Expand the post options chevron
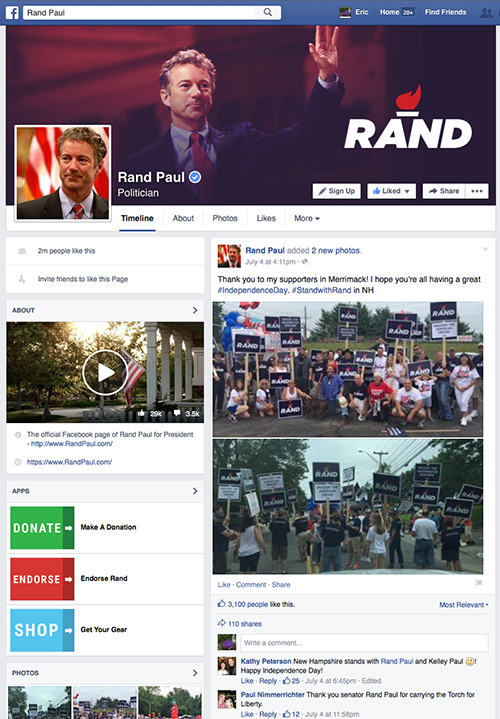The width and height of the screenshot is (500, 719). (x=485, y=249)
